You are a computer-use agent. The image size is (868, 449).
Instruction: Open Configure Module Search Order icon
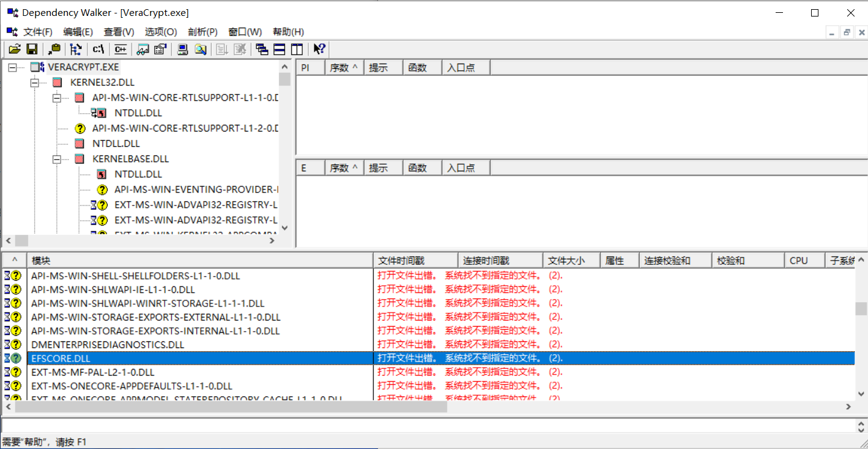pyautogui.click(x=201, y=50)
